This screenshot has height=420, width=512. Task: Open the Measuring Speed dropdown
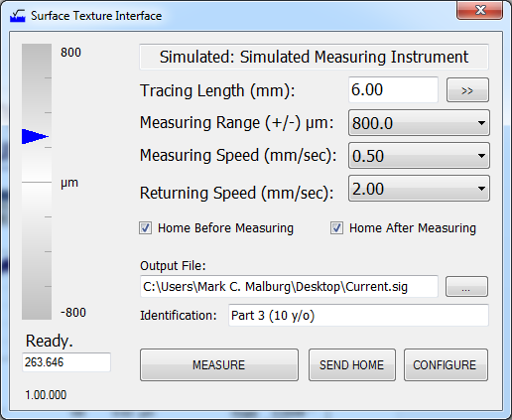[419, 156]
